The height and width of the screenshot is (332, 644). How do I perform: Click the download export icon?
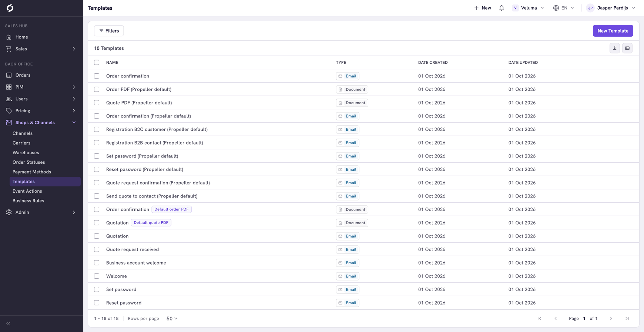[x=615, y=48]
